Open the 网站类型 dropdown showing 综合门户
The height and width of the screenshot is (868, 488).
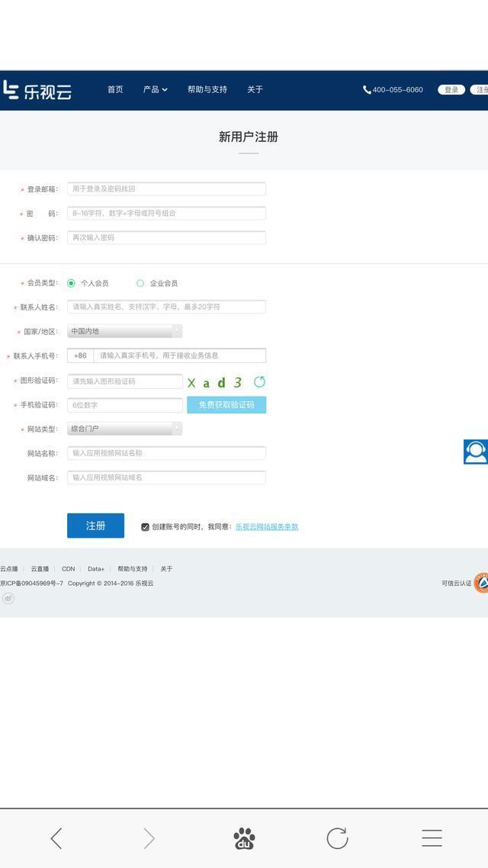pyautogui.click(x=124, y=429)
